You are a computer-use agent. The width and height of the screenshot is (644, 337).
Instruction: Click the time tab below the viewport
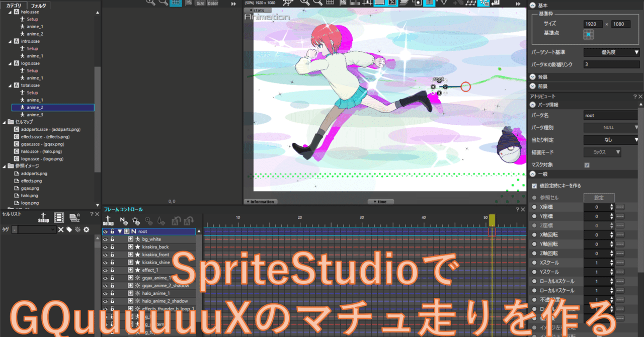click(x=381, y=202)
